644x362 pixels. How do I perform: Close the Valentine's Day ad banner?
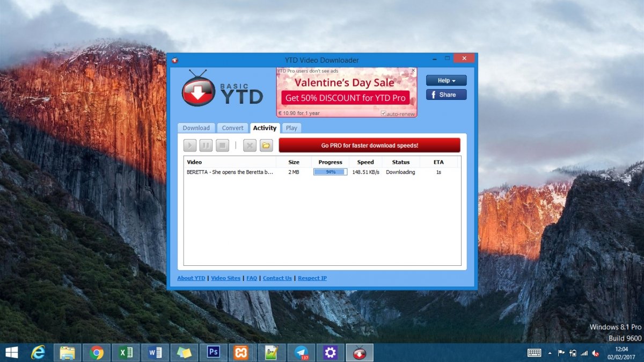pos(413,70)
